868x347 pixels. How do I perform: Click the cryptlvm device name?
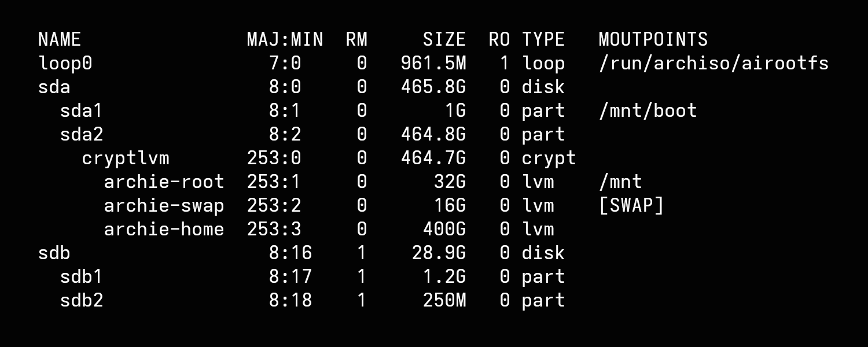(x=126, y=158)
